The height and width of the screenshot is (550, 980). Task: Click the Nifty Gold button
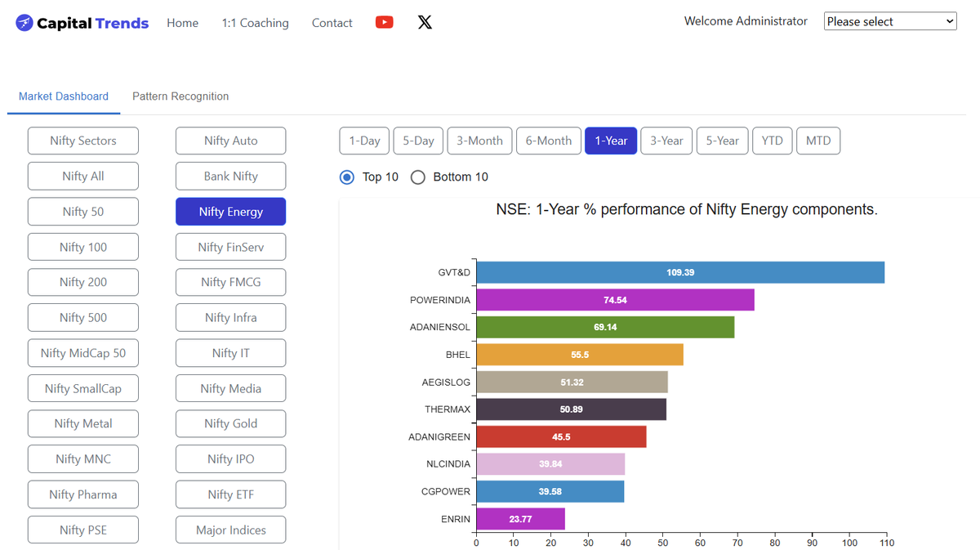231,423
